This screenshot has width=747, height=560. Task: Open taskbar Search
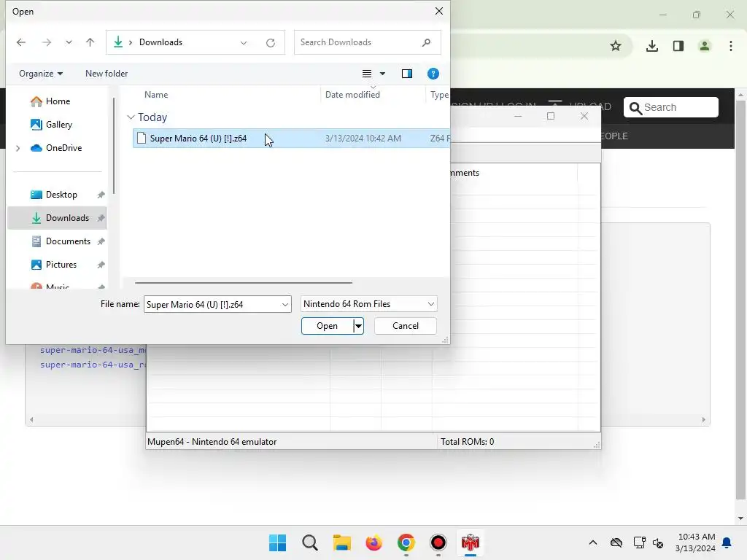[x=309, y=542]
